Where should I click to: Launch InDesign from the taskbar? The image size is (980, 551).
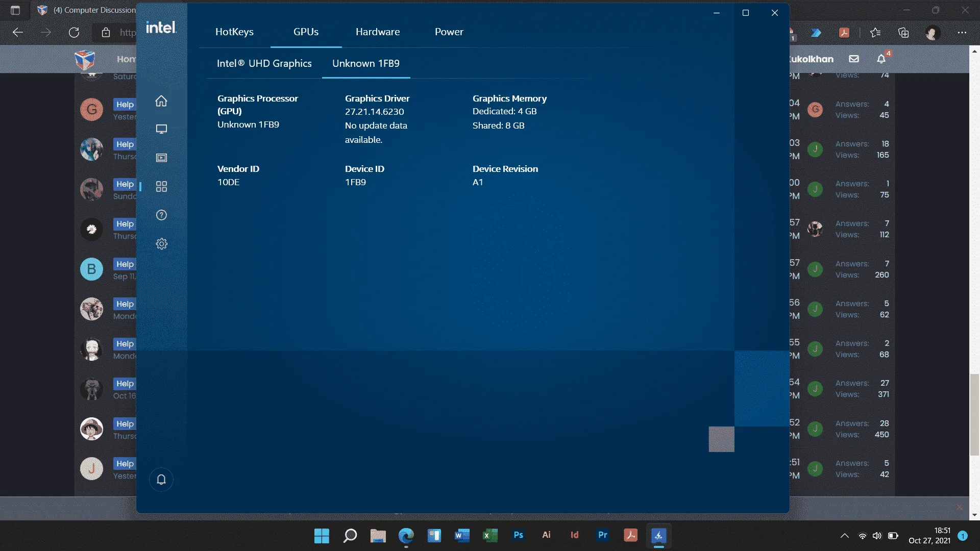[575, 535]
